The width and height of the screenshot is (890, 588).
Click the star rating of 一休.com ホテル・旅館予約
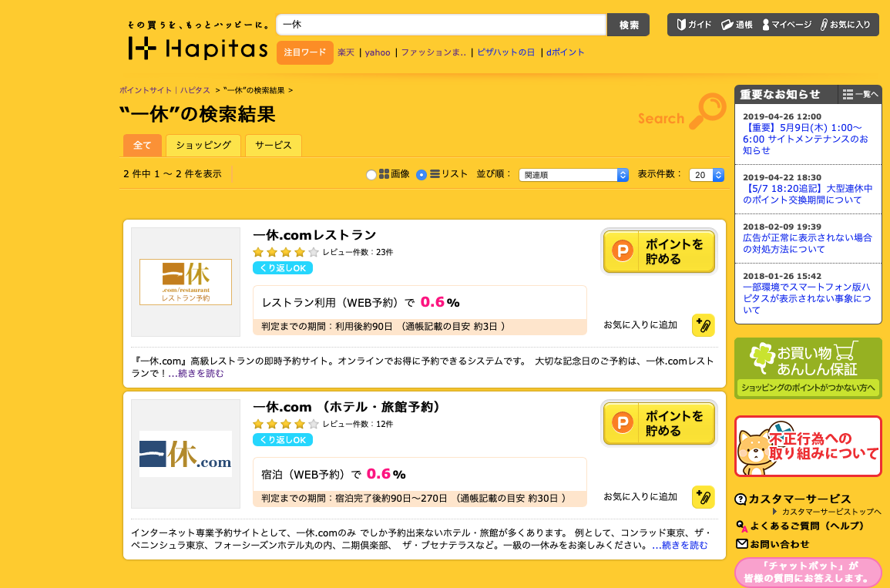(x=286, y=424)
